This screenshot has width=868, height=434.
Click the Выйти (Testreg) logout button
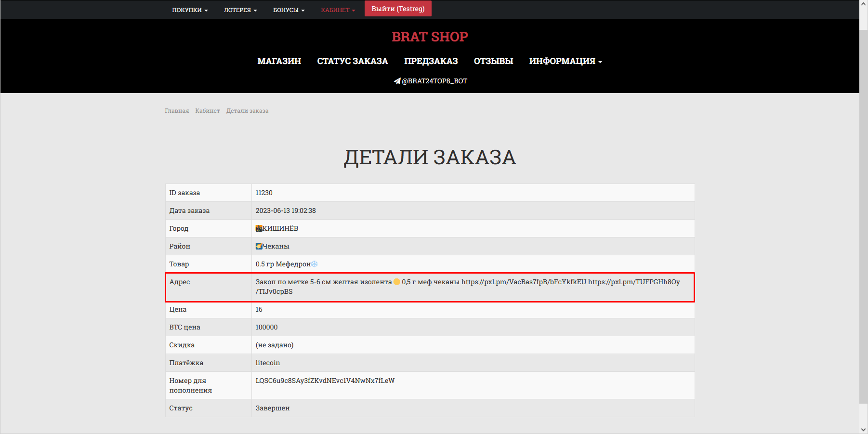coord(398,9)
